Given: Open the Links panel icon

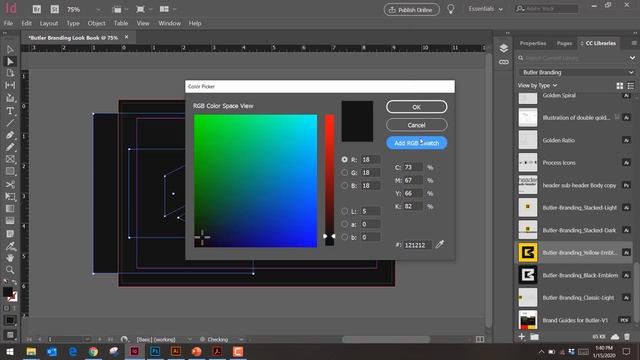Looking at the screenshot, I should tap(504, 62).
